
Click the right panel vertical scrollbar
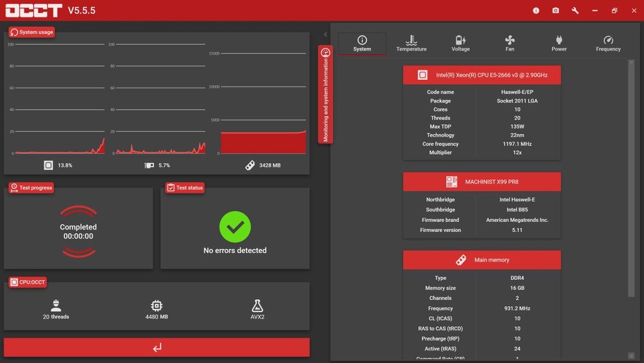pos(631,179)
